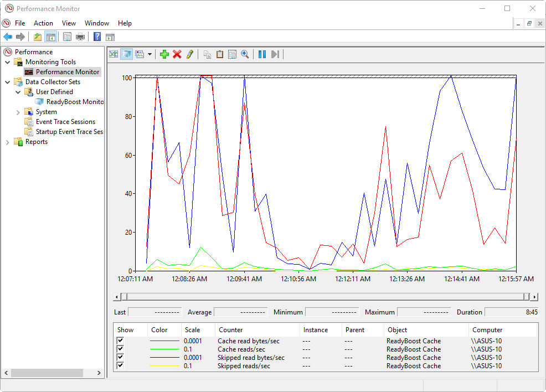The height and width of the screenshot is (392, 546).
Task: Click the Freeze Display pause button
Action: [262, 54]
